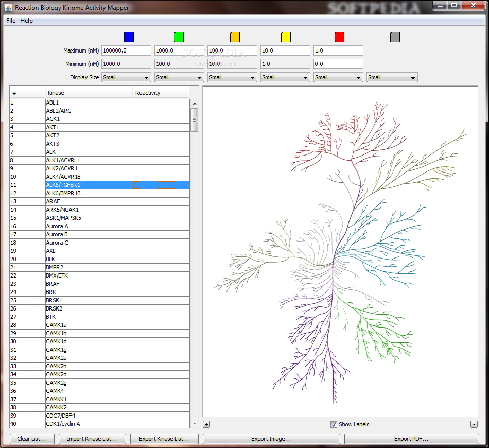
Task: Click the zoom in plus icon
Action: [x=206, y=424]
